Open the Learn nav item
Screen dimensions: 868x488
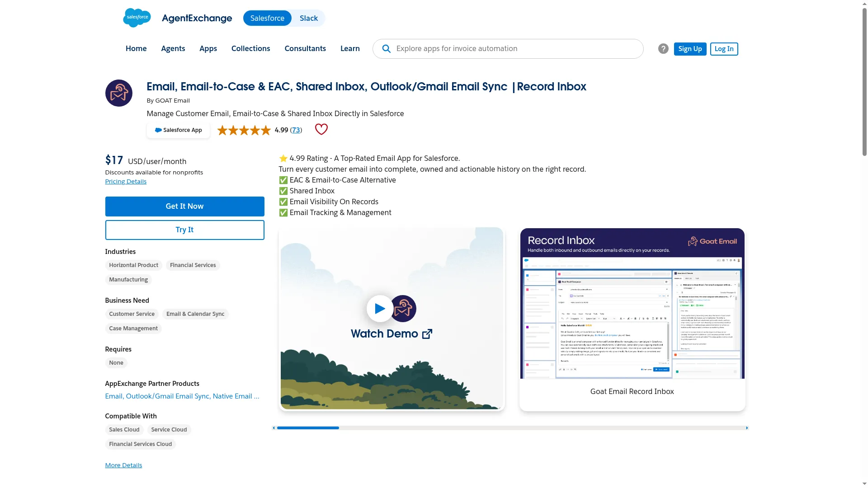350,48
